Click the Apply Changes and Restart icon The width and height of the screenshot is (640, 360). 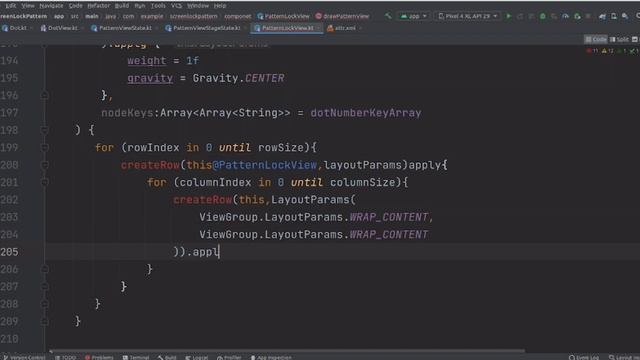tap(520, 16)
